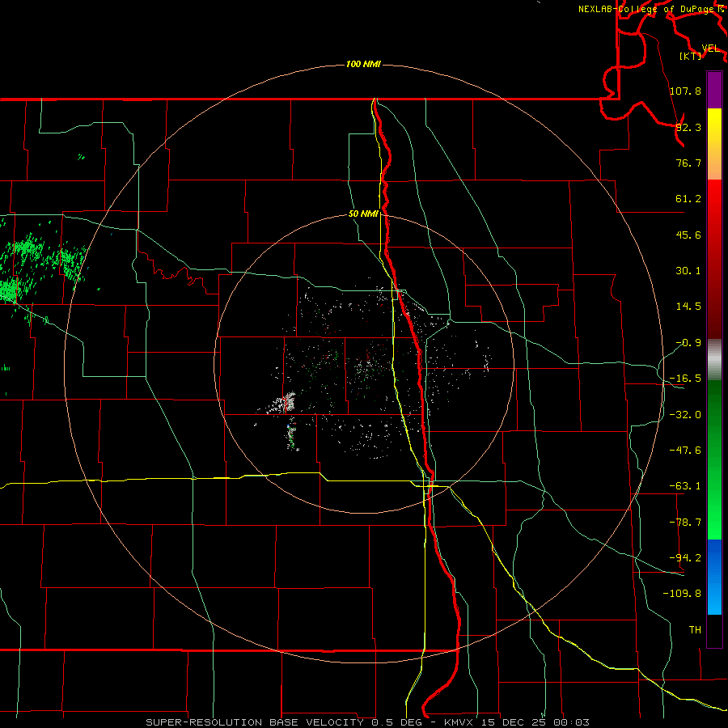Select the 45.6 scale value

[x=688, y=235]
